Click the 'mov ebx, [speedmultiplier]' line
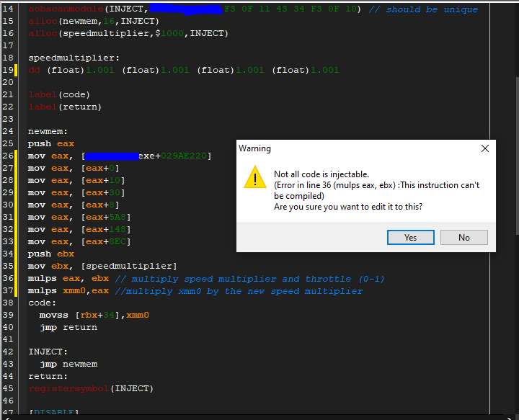 102,266
